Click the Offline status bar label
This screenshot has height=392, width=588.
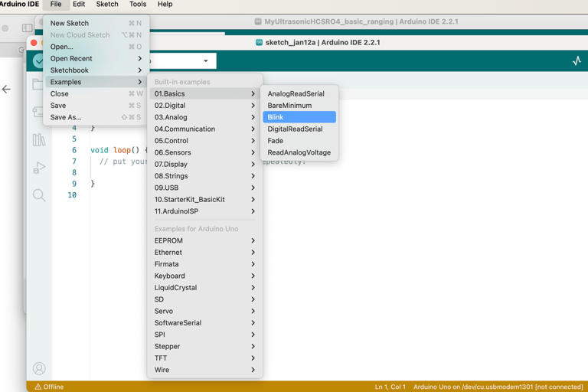pyautogui.click(x=54, y=387)
